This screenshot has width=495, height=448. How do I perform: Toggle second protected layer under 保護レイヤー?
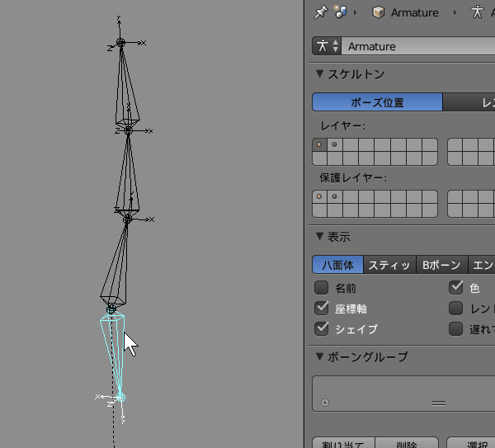335,196
